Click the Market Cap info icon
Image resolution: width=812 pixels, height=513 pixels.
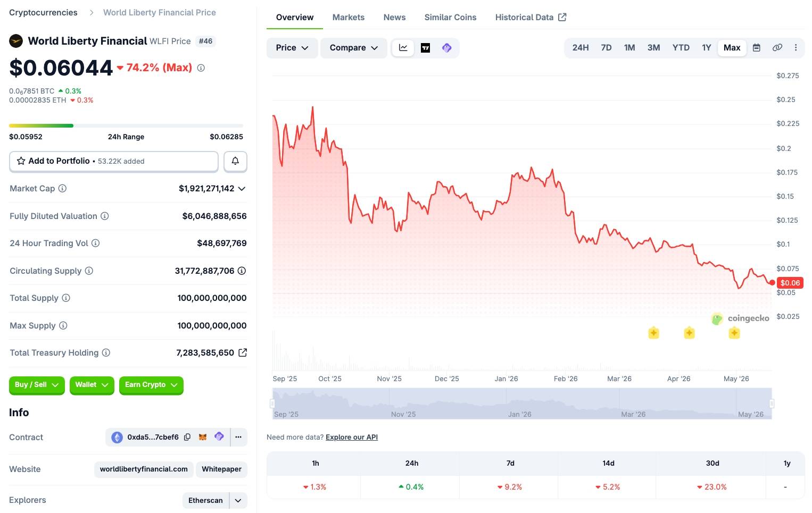(62, 188)
